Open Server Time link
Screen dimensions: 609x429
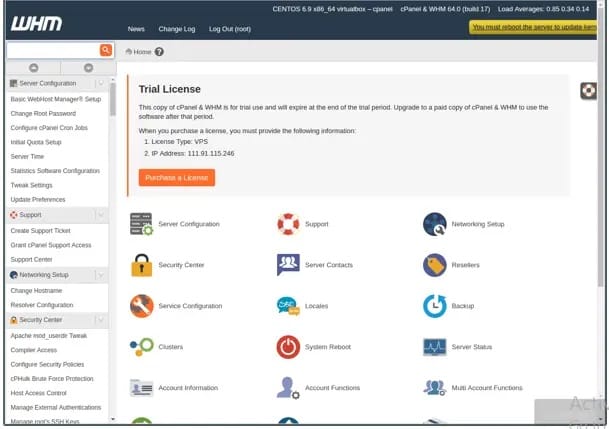[27, 156]
